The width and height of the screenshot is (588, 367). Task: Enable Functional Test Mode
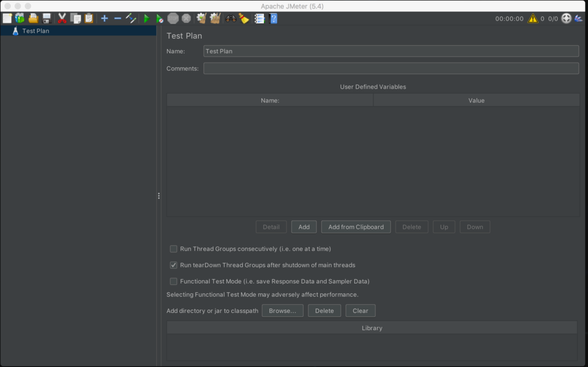click(173, 281)
